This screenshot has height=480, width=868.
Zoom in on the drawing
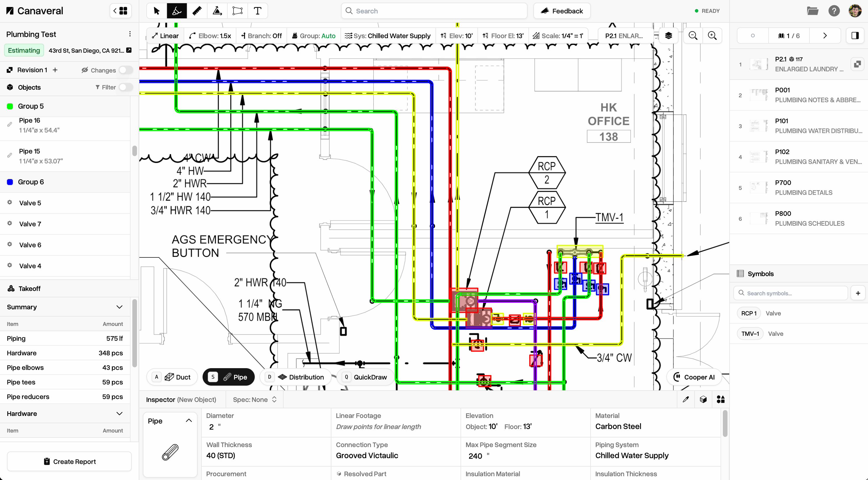coord(712,35)
